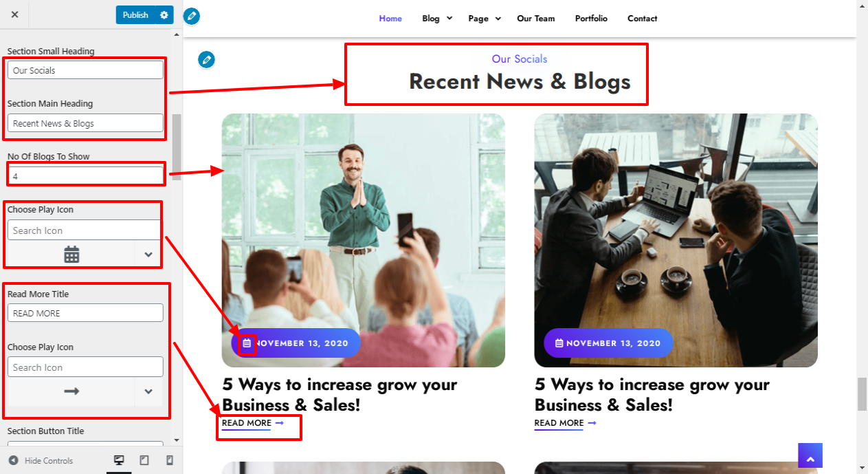Open the Blog dropdown menu

point(437,19)
